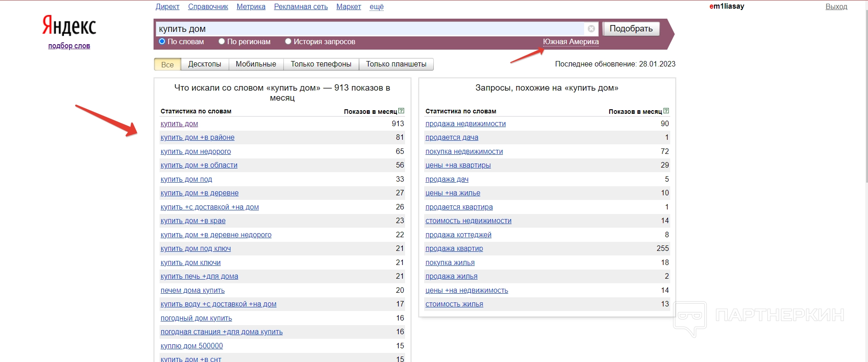This screenshot has height=362, width=868.
Task: Click help icon in similar queries table header
Action: tap(666, 111)
